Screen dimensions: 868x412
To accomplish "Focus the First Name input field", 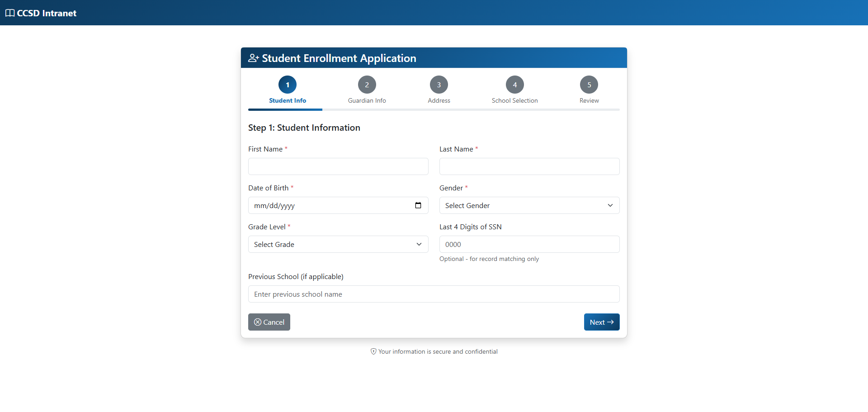I will (x=338, y=166).
